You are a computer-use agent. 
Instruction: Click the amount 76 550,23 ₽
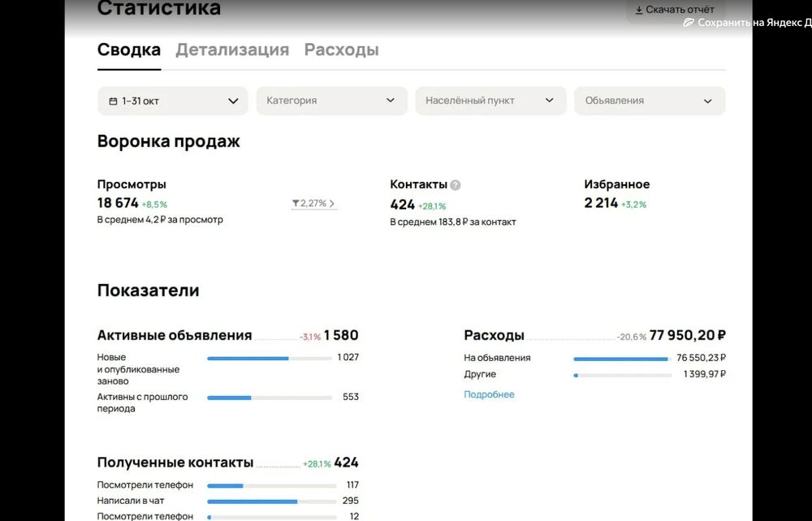[702, 358]
